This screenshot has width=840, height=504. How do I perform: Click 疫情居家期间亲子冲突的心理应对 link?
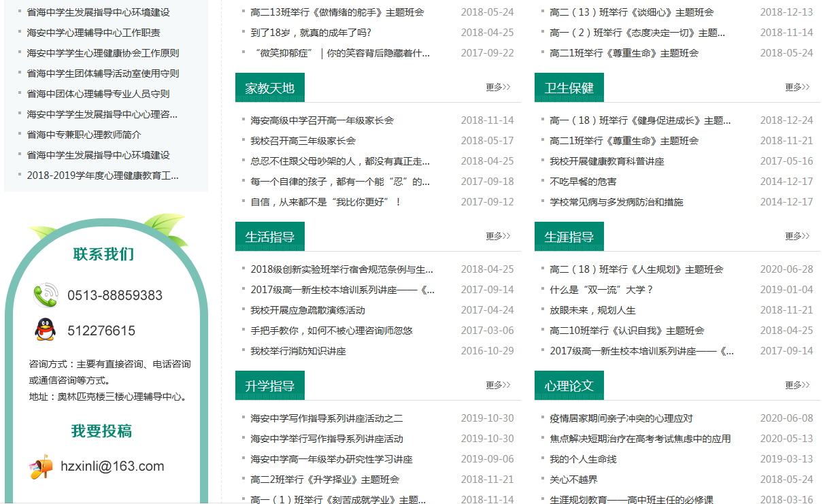621,418
